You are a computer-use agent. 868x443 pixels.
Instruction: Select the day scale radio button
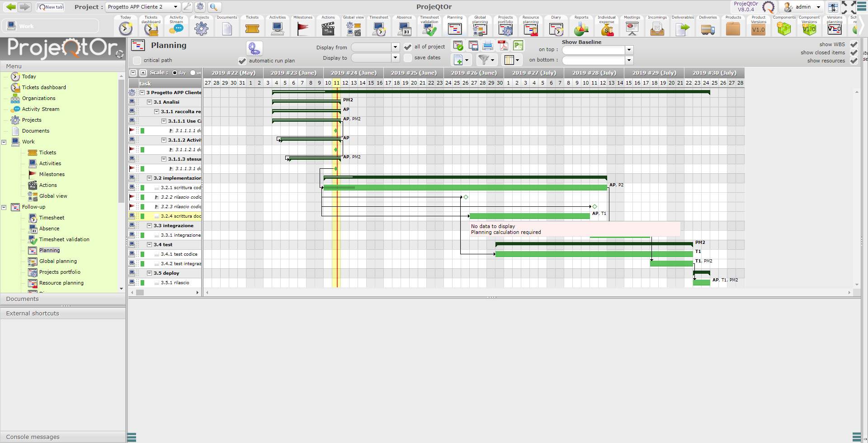(175, 73)
